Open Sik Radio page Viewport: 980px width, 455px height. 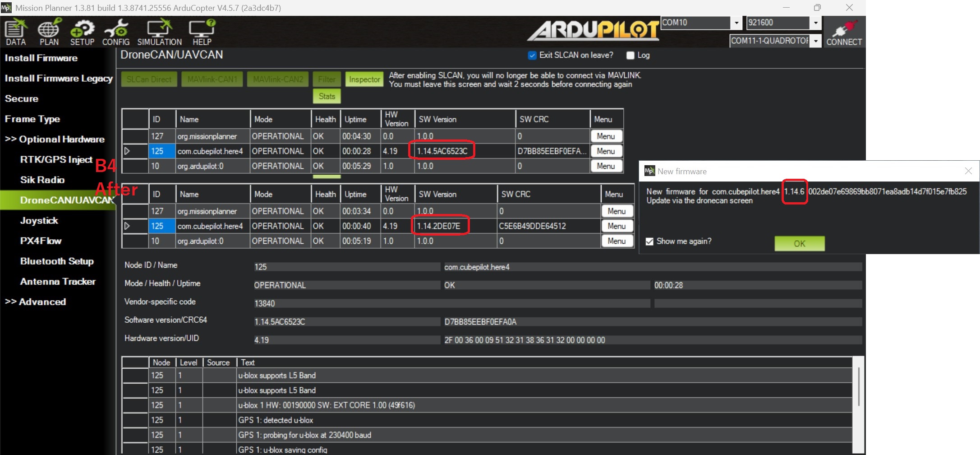42,180
